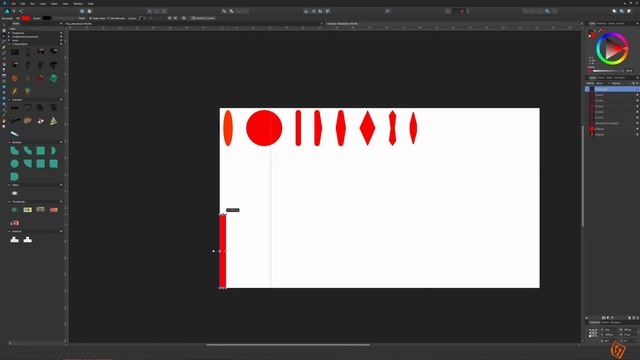Switch to the Pixel persona icon
This screenshot has width=640, height=360.
14,11
